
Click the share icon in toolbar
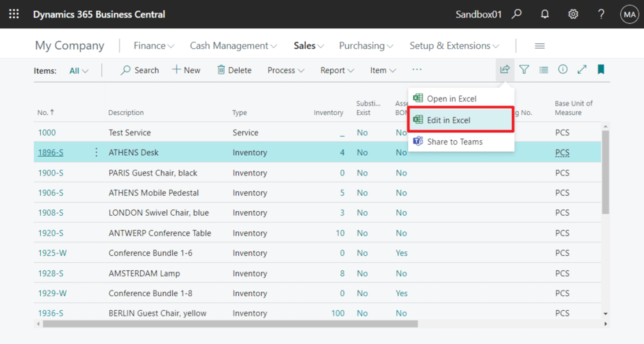coord(505,70)
